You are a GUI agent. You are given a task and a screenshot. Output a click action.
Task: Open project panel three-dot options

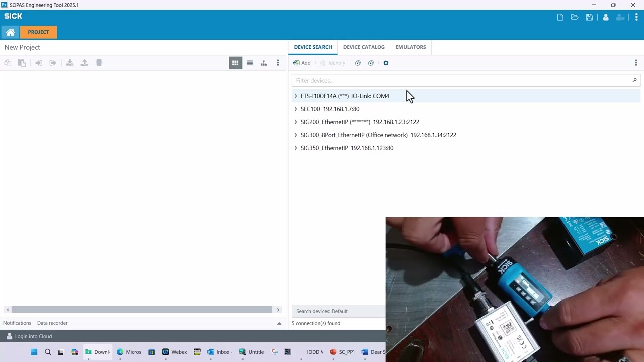coord(278,63)
